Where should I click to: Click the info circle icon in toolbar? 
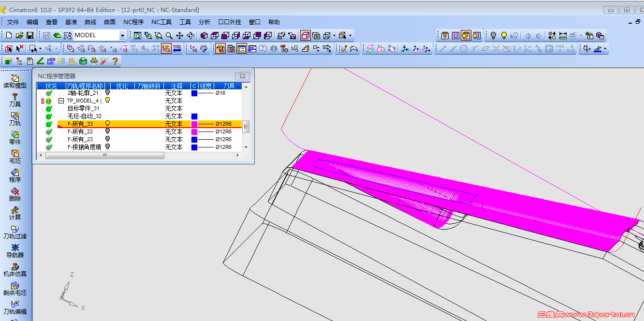(274, 48)
